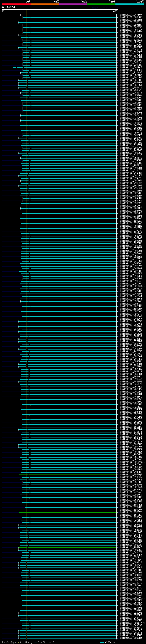Click the UniRef100_P93784 hit label
The height and width of the screenshot is (644, 146).
pos(131,168)
